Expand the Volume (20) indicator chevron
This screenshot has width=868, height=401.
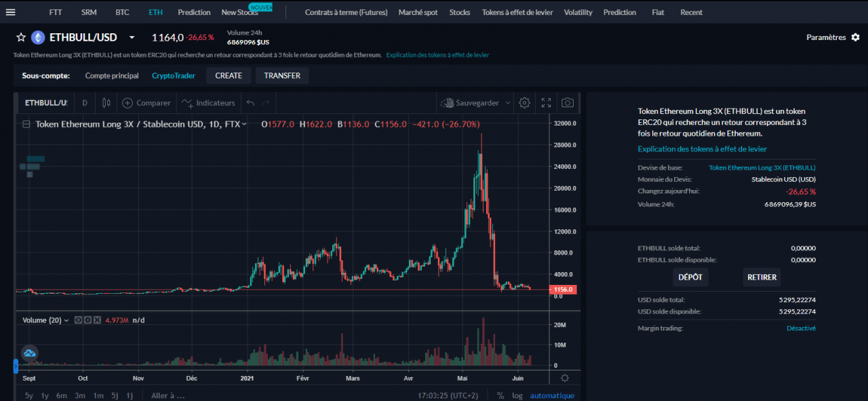66,320
